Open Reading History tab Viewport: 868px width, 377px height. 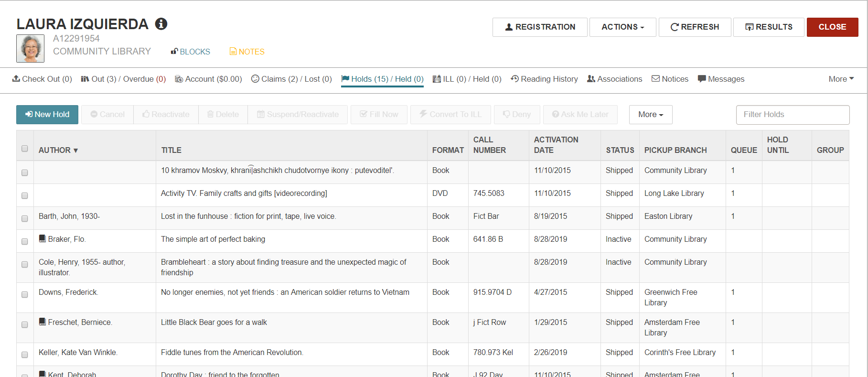(544, 79)
